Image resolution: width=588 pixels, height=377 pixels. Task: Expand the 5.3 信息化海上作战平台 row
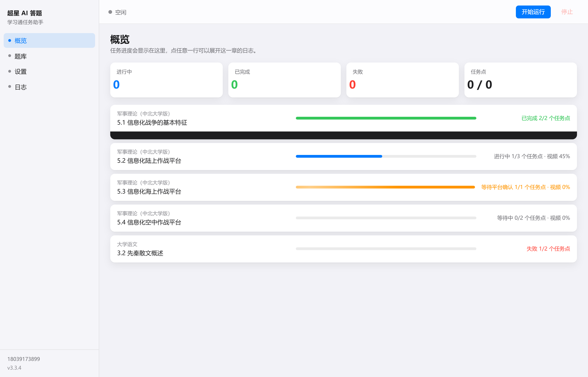coord(343,187)
